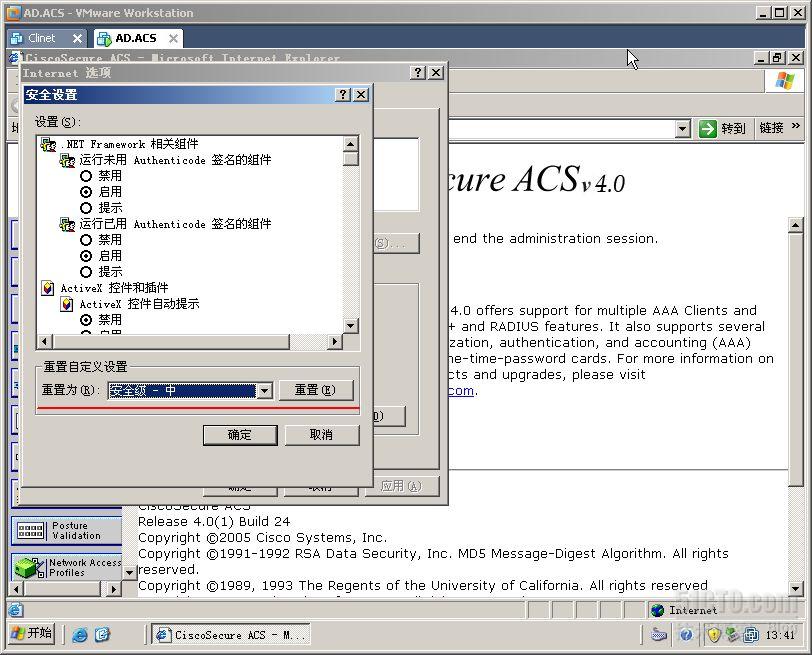Image resolution: width=812 pixels, height=655 pixels.
Task: Click the 链接 toolbar label
Action: click(771, 128)
